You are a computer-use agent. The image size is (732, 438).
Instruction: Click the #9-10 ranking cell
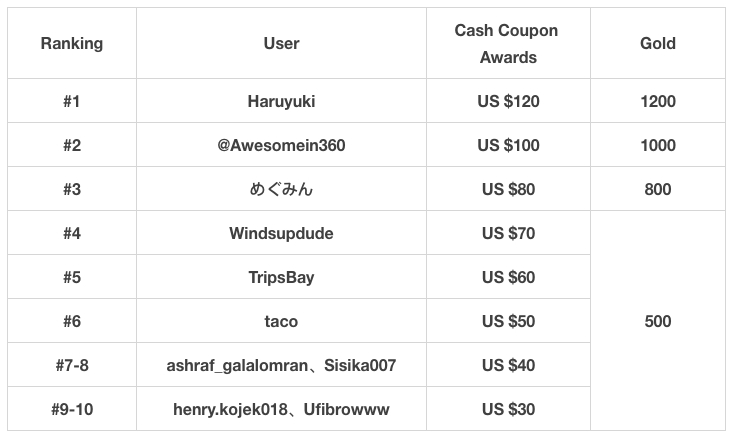72,409
